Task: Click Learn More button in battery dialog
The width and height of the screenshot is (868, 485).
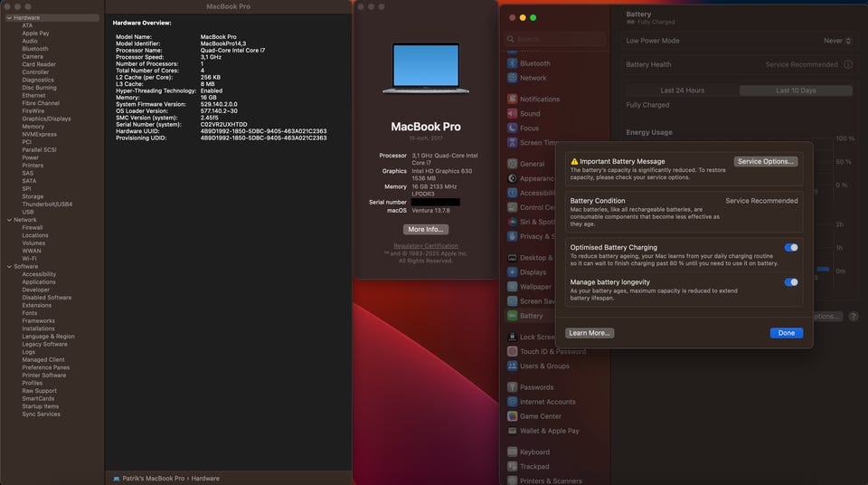Action: pos(589,333)
